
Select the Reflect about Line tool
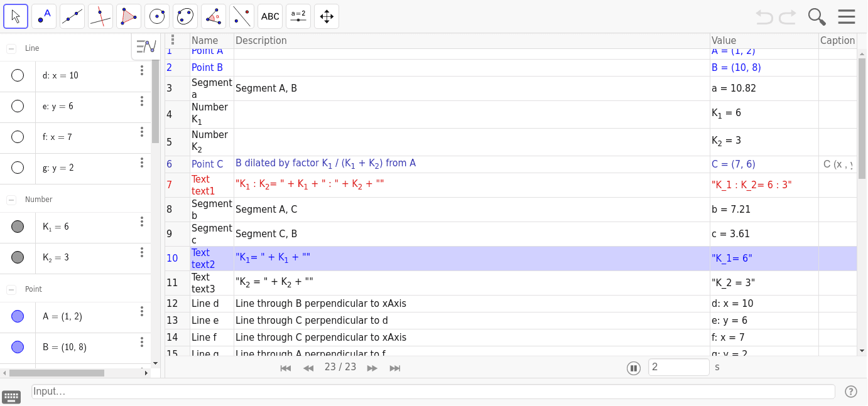[x=242, y=16]
